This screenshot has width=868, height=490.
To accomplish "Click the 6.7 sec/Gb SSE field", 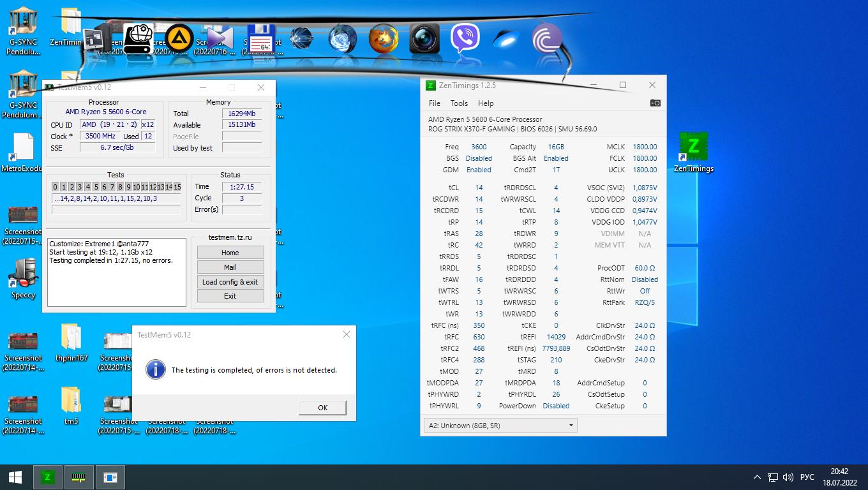I will (x=117, y=148).
